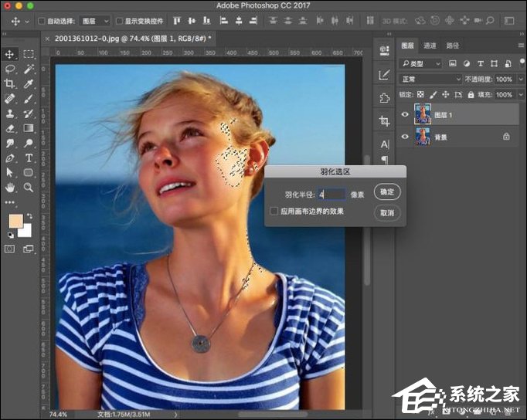The image size is (527, 420).
Task: Check 应用画布边界的效果 option
Action: [x=274, y=212]
